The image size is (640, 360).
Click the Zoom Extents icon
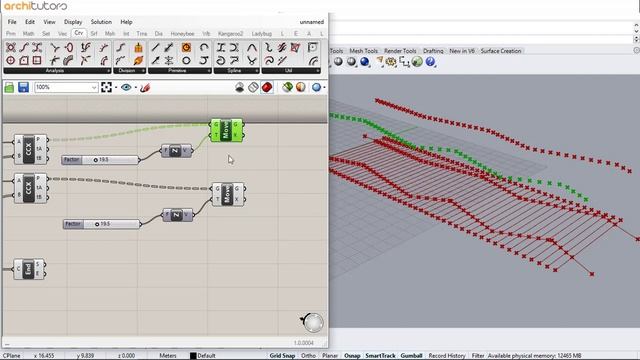click(x=107, y=87)
